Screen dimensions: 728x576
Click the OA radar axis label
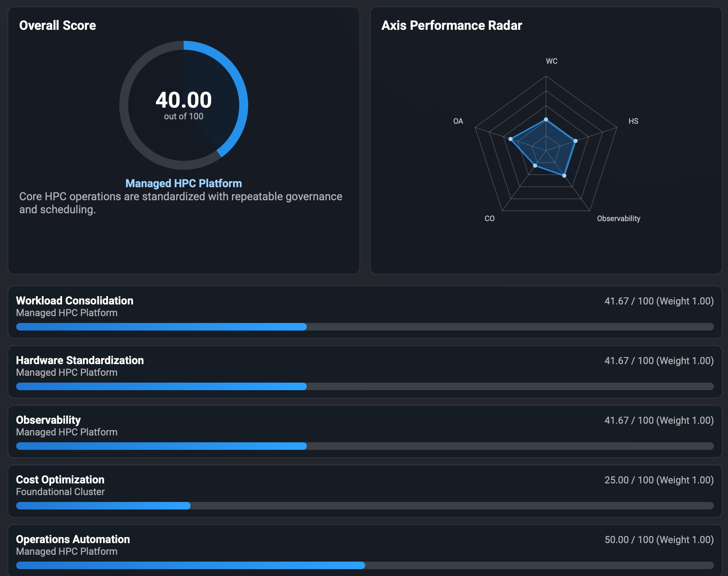coord(458,121)
